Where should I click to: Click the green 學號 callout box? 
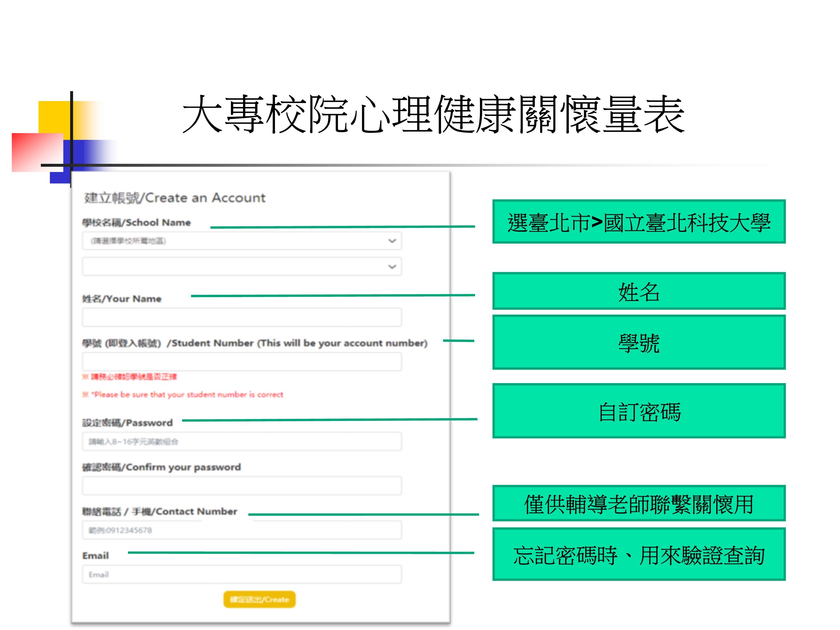coord(639,342)
